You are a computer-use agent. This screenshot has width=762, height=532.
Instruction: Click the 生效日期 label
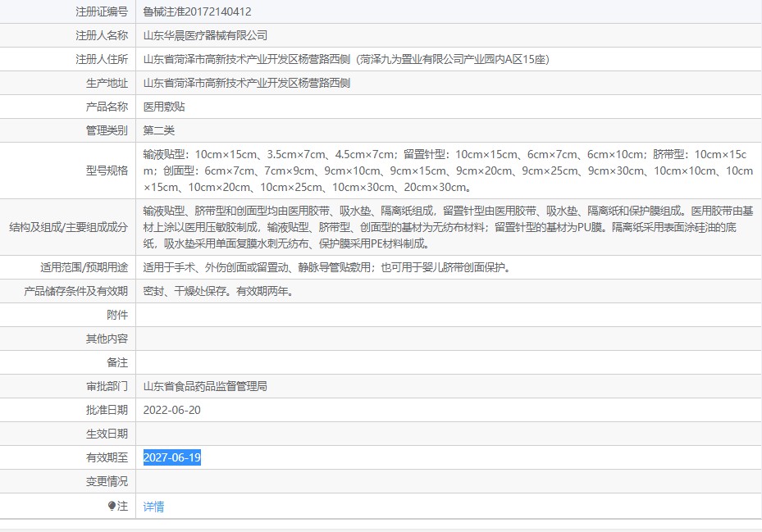107,434
